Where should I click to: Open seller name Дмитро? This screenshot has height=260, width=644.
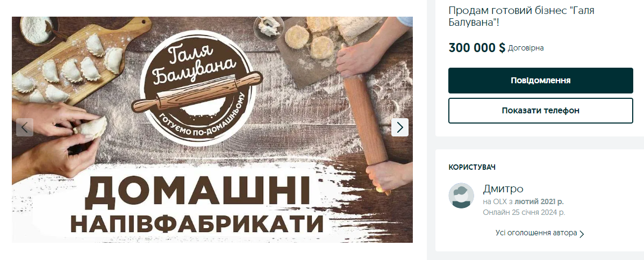503,189
